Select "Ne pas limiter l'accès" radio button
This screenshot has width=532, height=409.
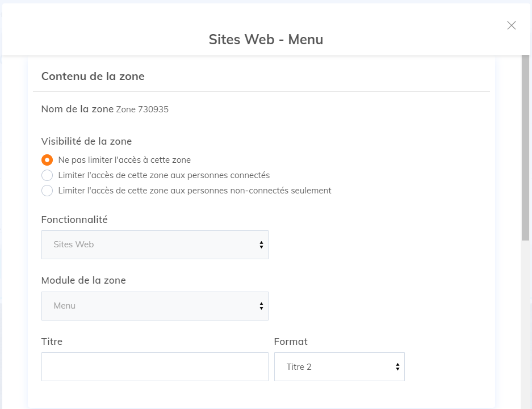tap(47, 160)
